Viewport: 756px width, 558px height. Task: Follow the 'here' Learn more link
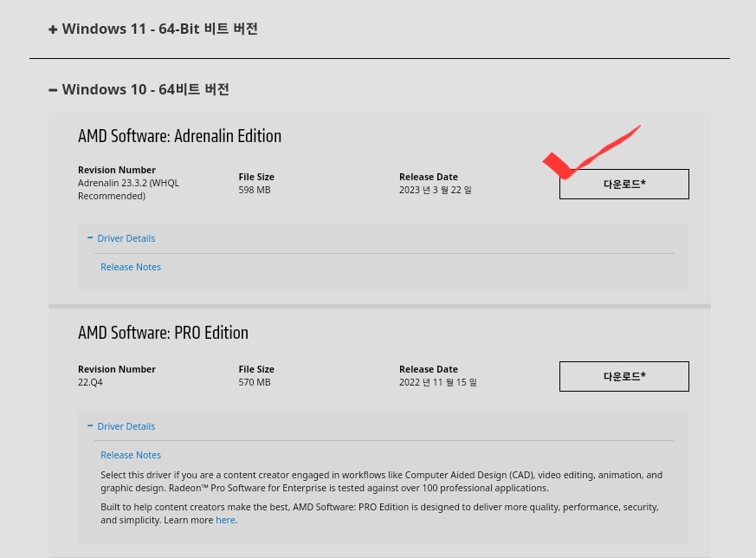click(225, 521)
